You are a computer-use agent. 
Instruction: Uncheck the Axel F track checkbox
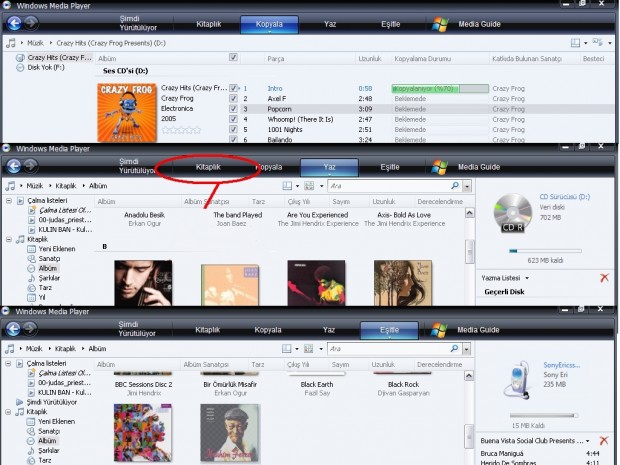tap(233, 98)
